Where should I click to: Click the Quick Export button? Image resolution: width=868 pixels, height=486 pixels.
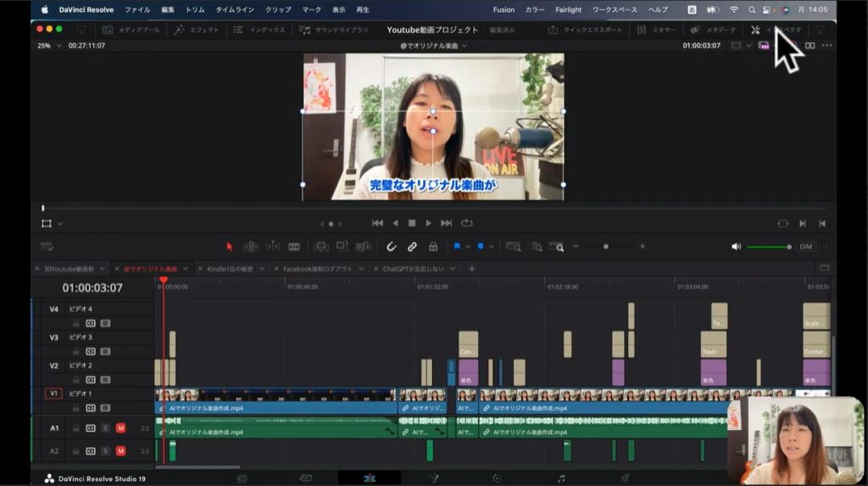[585, 30]
